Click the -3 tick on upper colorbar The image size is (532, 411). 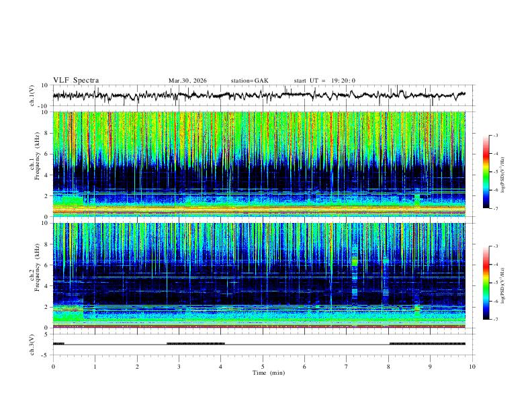495,136
